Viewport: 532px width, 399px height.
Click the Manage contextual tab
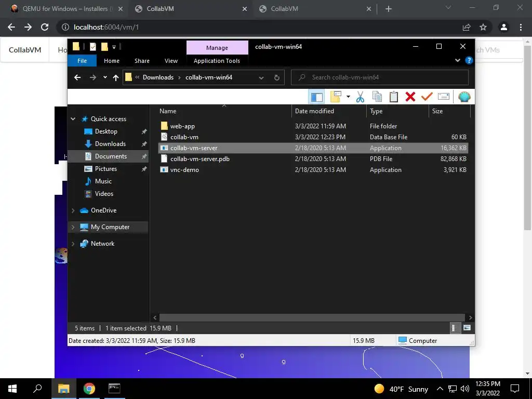[217, 48]
